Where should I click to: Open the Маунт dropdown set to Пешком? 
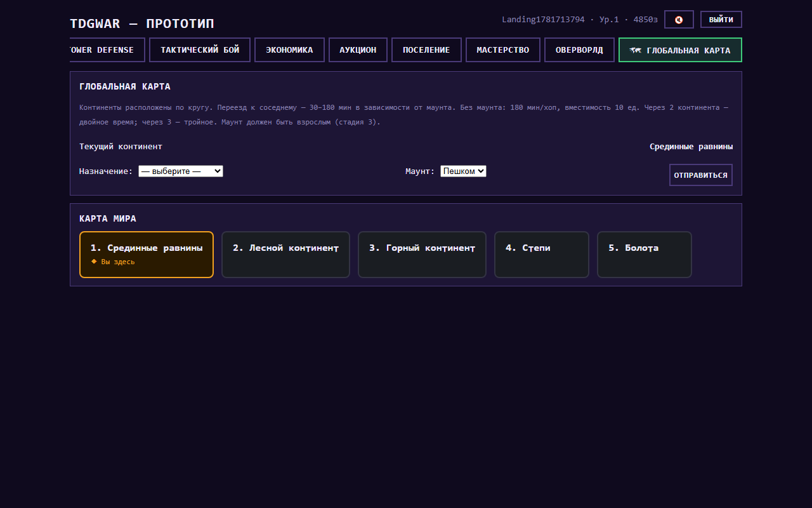463,171
